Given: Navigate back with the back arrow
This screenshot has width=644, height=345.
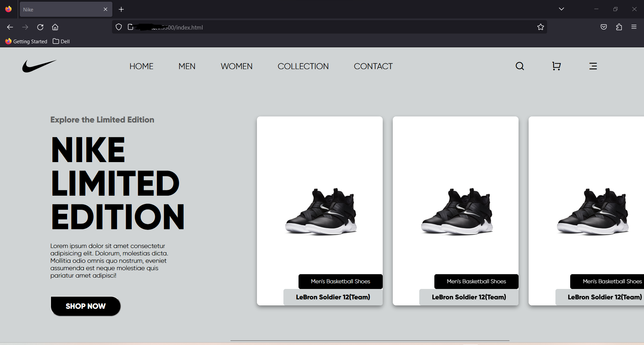Looking at the screenshot, I should pyautogui.click(x=10, y=27).
